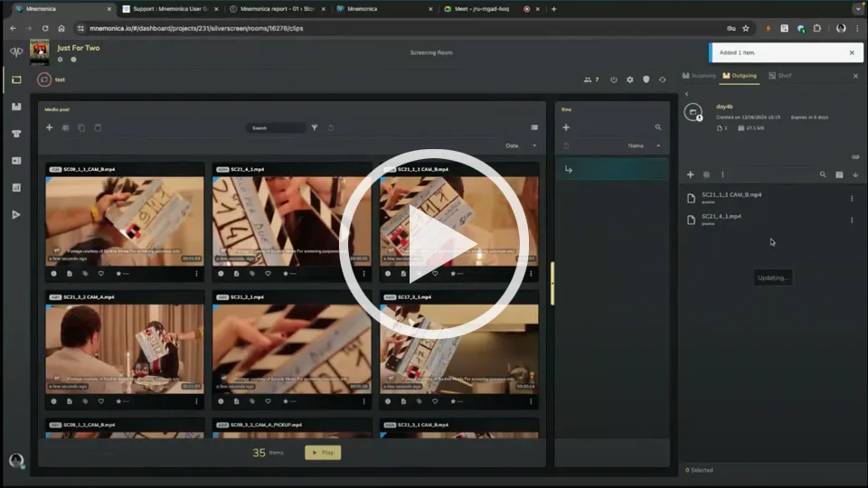This screenshot has height=488, width=868.
Task: Switch to the Outgoing tab
Action: coord(740,76)
